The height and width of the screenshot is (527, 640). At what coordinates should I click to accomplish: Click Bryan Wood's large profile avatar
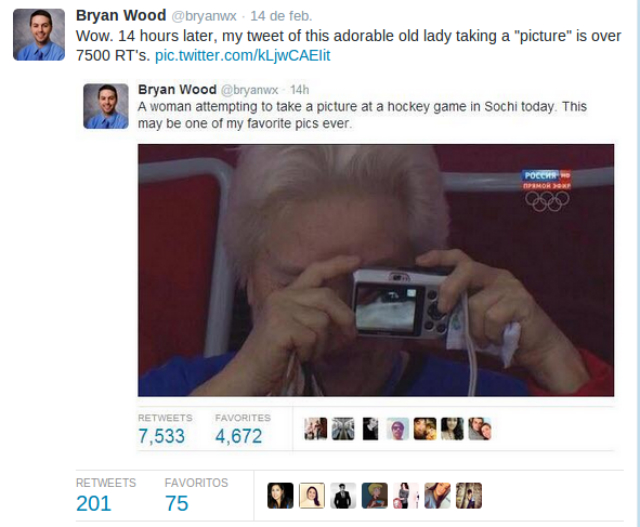(39, 35)
